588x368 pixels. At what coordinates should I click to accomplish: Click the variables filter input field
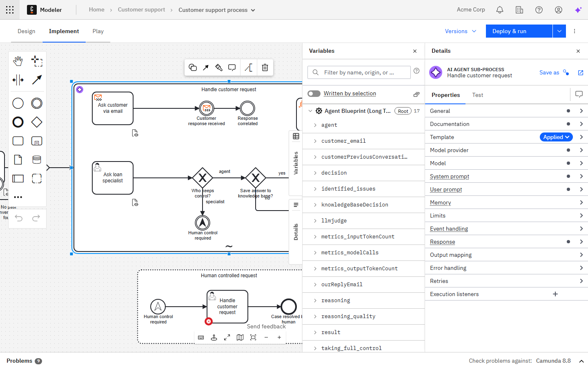[359, 72]
